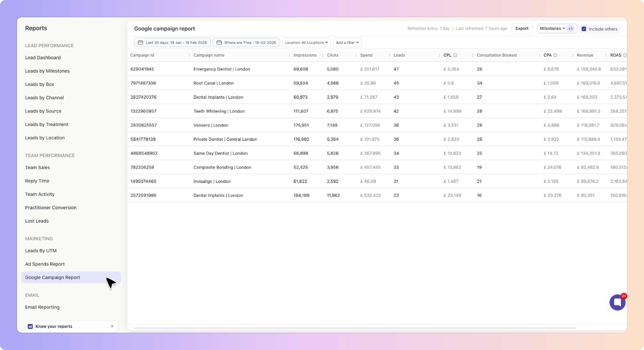Click the Export button
The width and height of the screenshot is (644, 350).
tap(522, 28)
